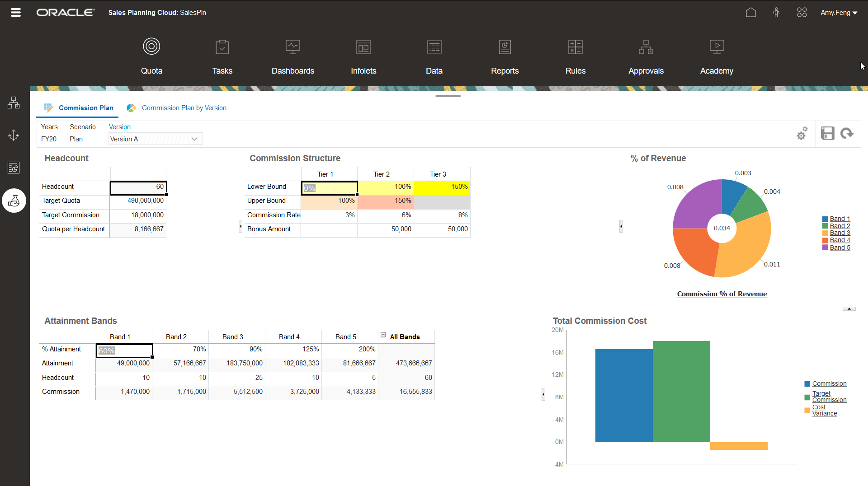Screen dimensions: 868x486
Task: Open grid actions via the gears icon
Action: pyautogui.click(x=802, y=133)
